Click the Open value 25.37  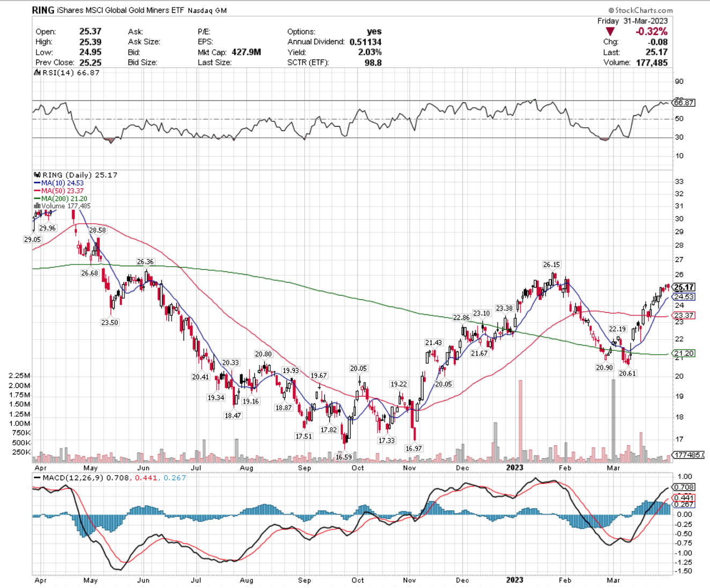(x=90, y=32)
